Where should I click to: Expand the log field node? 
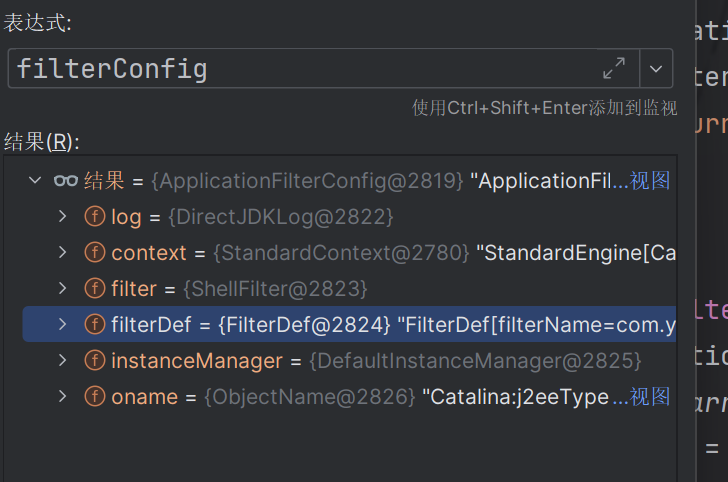[62, 217]
